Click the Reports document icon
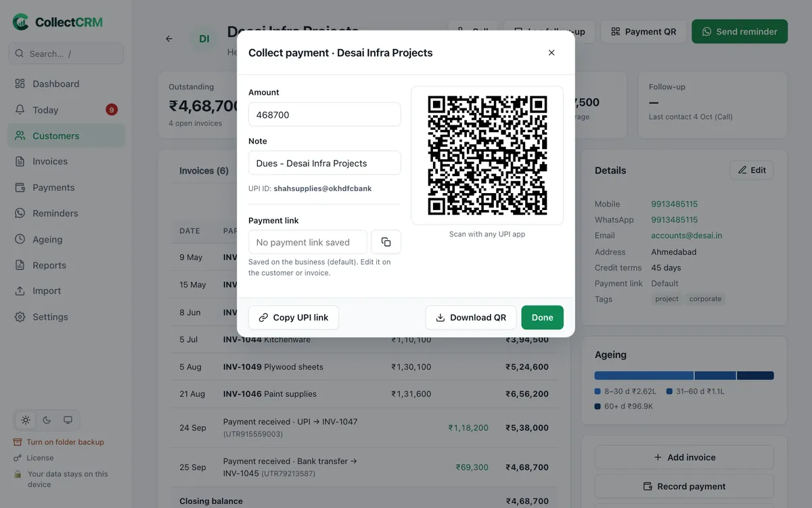The height and width of the screenshot is (508, 812). [x=20, y=265]
